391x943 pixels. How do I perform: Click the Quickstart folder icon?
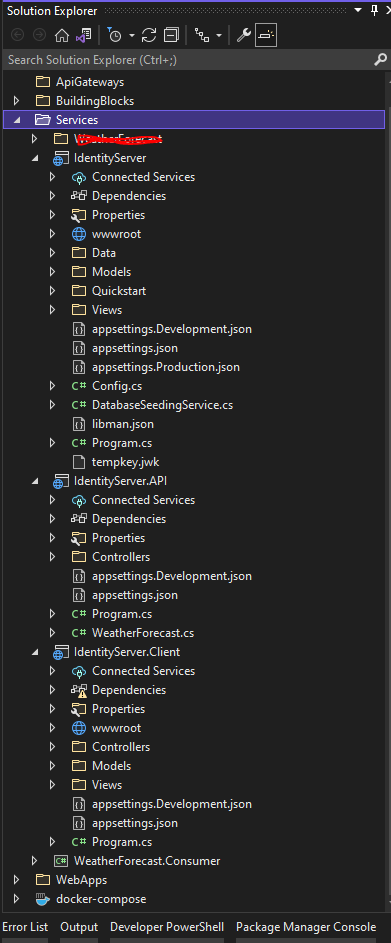click(x=79, y=291)
